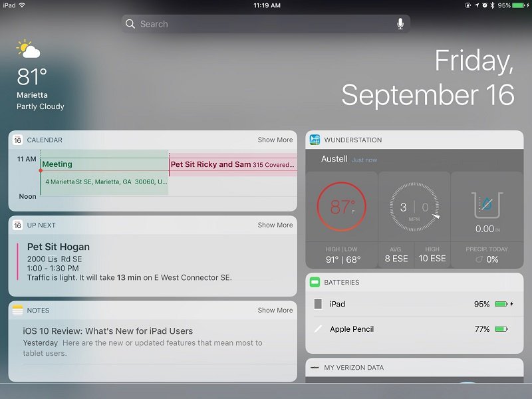Tap the partly cloudy weather icon
Viewport: 532px width, 399px height.
[28, 49]
